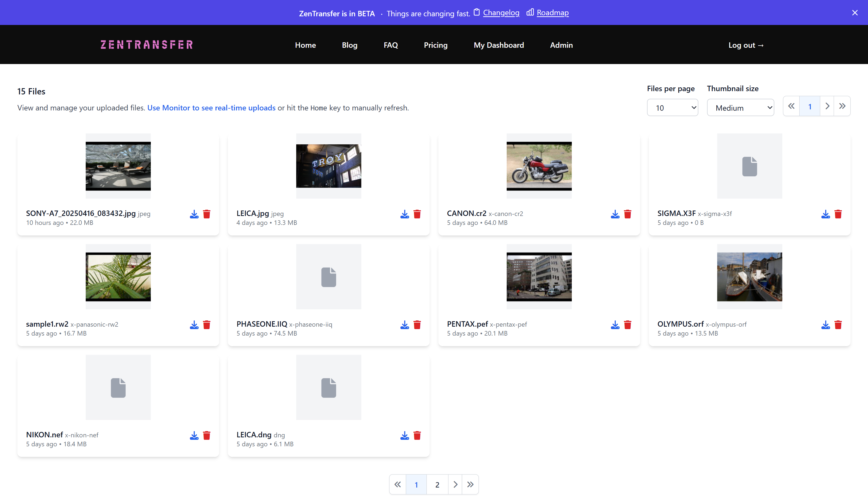Download the CANON.cr2 raw file
The height and width of the screenshot is (503, 868).
[x=615, y=214]
